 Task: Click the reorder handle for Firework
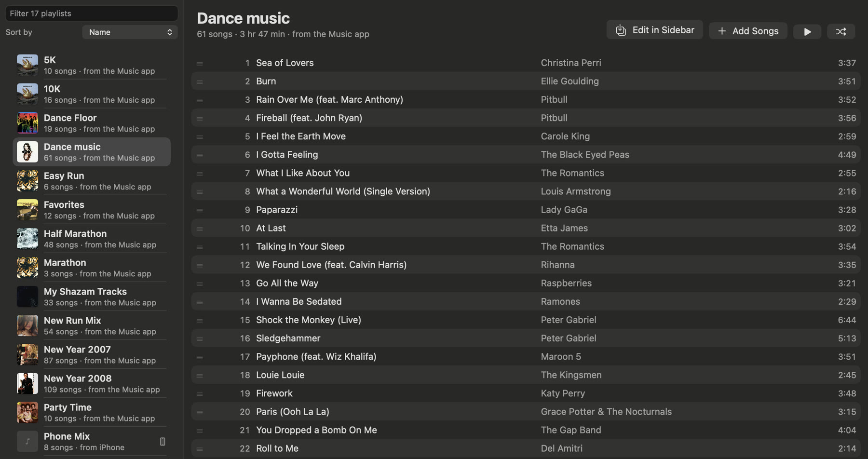click(200, 394)
